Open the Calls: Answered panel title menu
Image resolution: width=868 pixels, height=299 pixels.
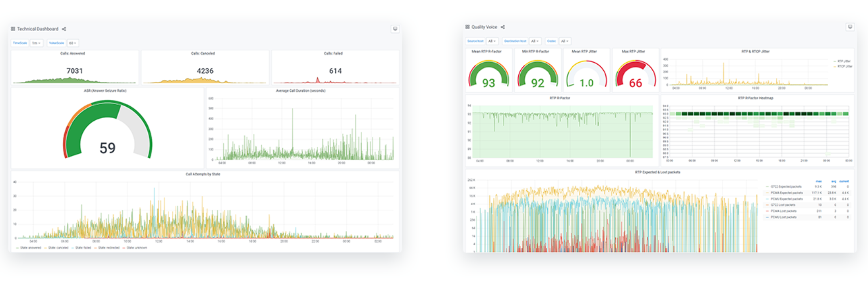click(x=73, y=53)
